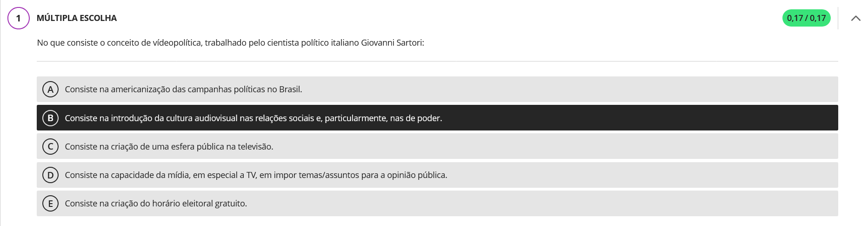Click the green 0,17 / 0,17 score badge
This screenshot has width=868, height=226.
point(806,18)
